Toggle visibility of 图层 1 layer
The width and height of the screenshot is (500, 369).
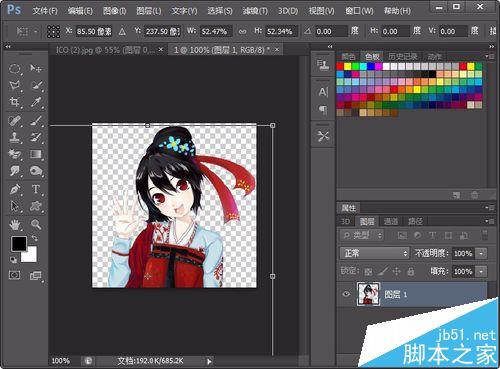pos(346,294)
